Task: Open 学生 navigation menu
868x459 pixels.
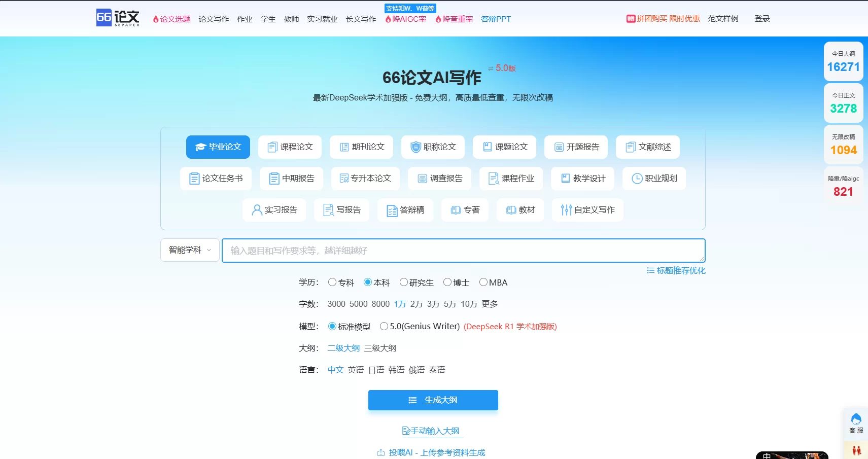Action: click(268, 19)
